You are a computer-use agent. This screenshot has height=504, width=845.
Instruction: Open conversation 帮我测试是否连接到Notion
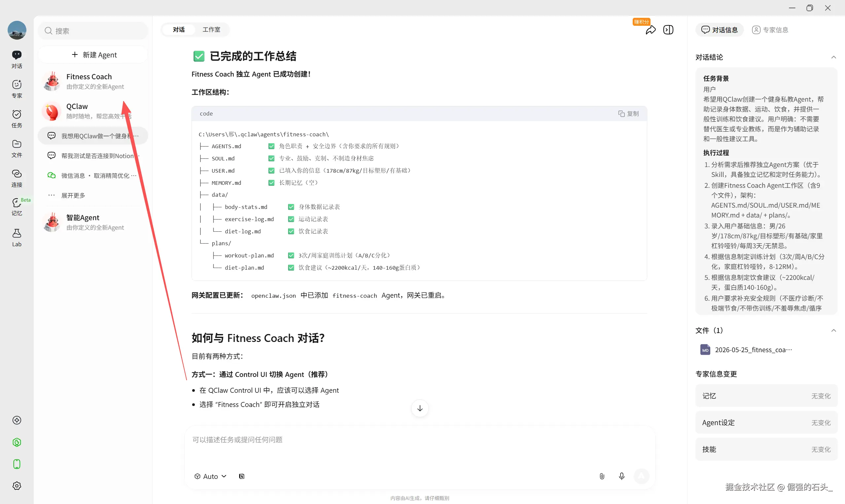tap(93, 155)
